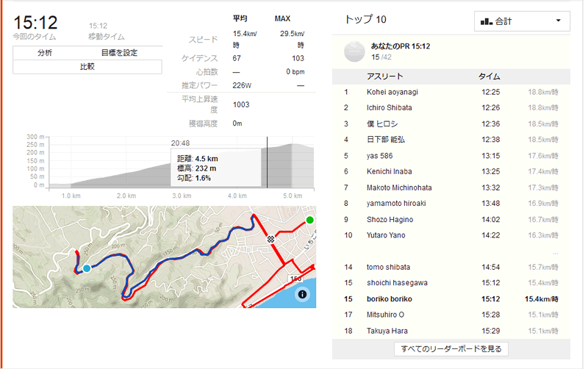Image resolution: width=588 pixels, height=369 pixels.
Task: Open athlete yas 586
Action: 379,156
